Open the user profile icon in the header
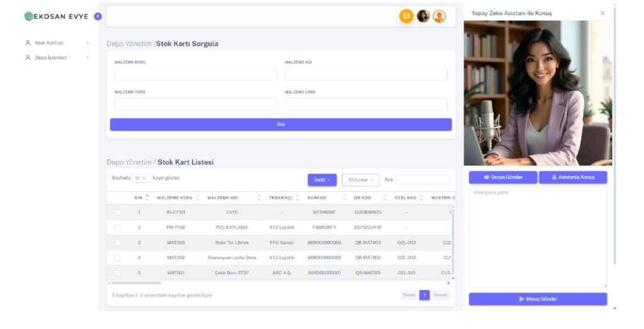Viewport: 644px width, 329px height. coord(439,16)
